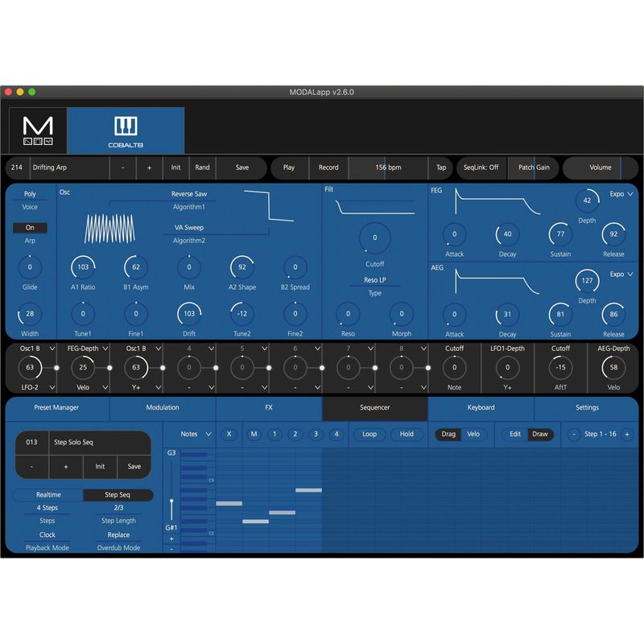Open the Settings tab
Screen dimensions: 644x644
tap(587, 407)
